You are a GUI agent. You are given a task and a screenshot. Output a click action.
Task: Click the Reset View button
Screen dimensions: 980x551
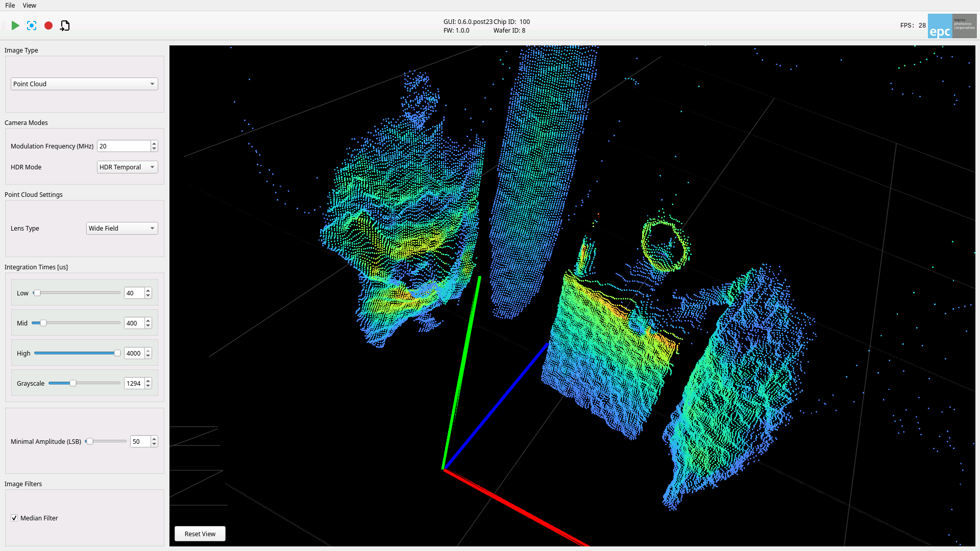click(x=200, y=534)
